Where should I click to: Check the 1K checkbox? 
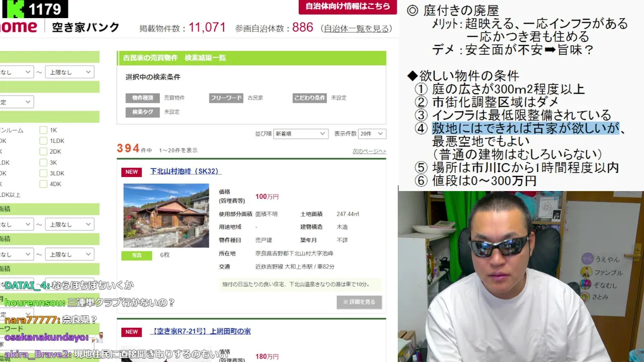click(43, 130)
